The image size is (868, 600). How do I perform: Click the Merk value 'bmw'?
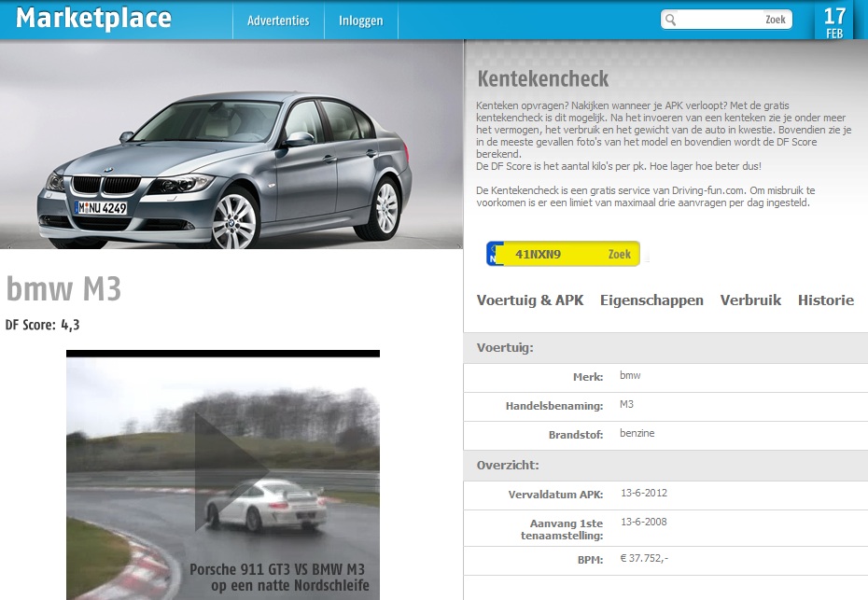pos(630,375)
